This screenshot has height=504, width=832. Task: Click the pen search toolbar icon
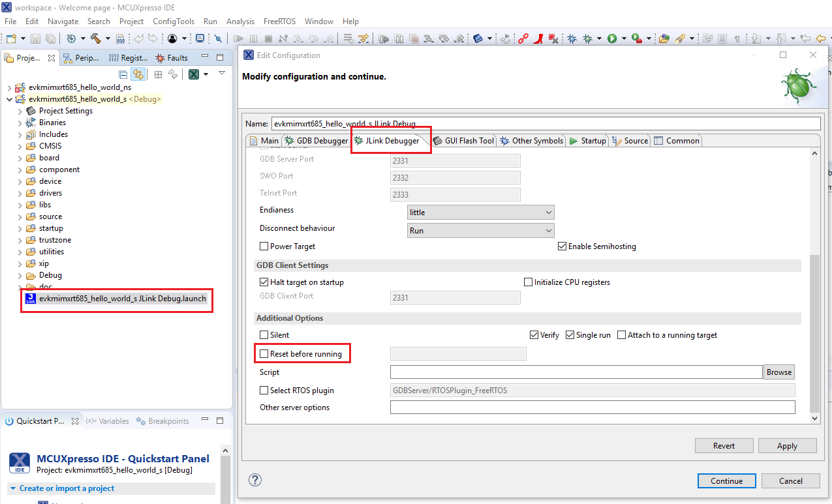(x=680, y=38)
